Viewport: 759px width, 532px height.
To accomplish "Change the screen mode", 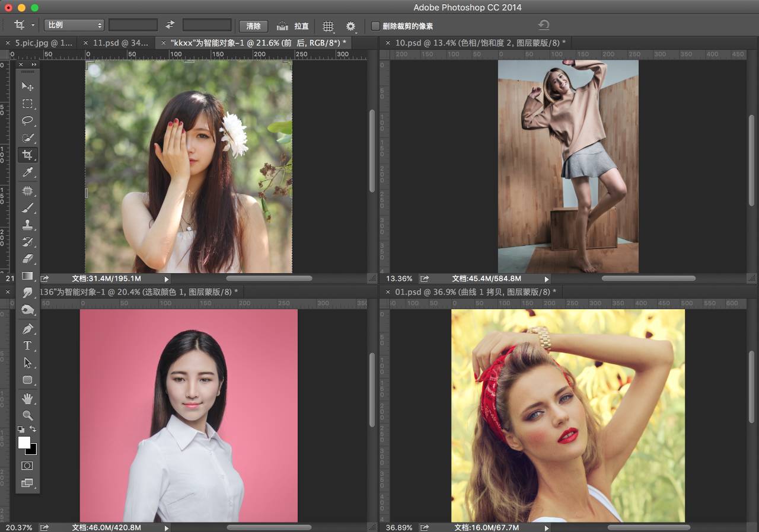I will (27, 483).
